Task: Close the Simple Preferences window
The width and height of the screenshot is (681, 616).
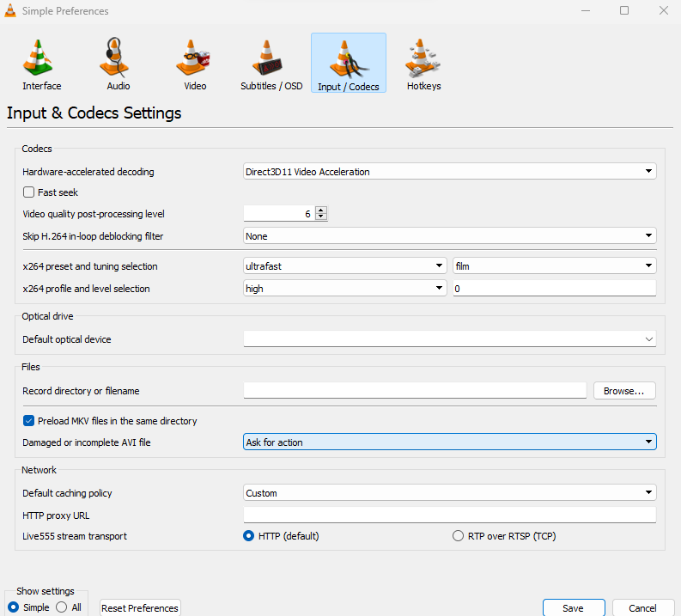Action: tap(663, 10)
